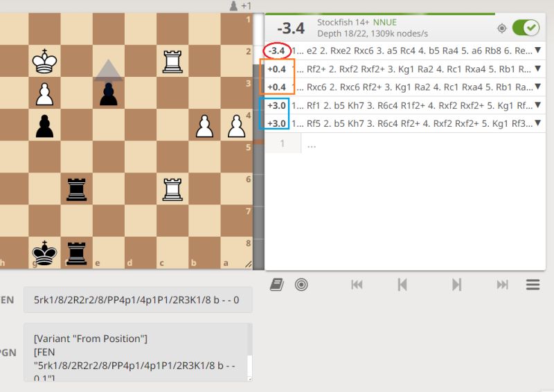554x392 pixels.
Task: Jump to the last move
Action: pos(502,285)
